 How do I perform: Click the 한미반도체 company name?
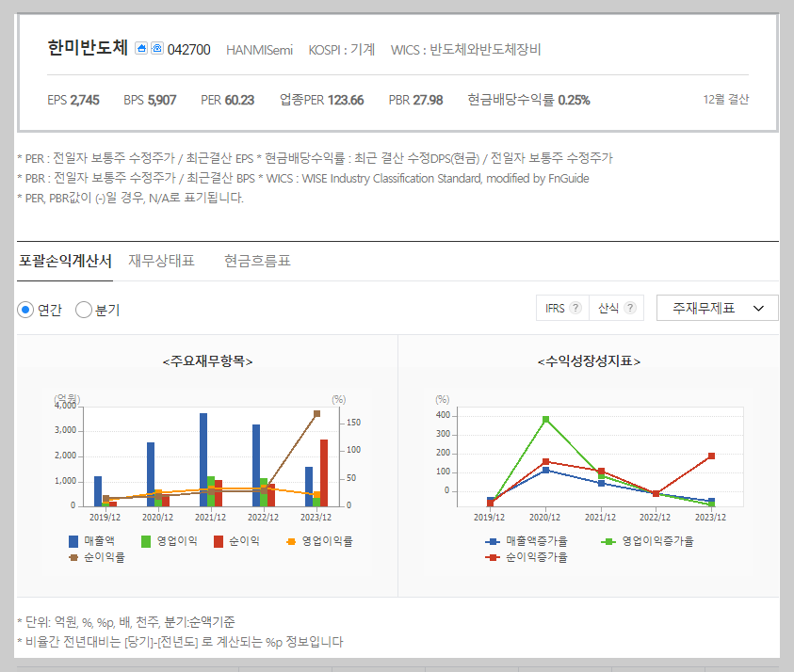(x=88, y=48)
